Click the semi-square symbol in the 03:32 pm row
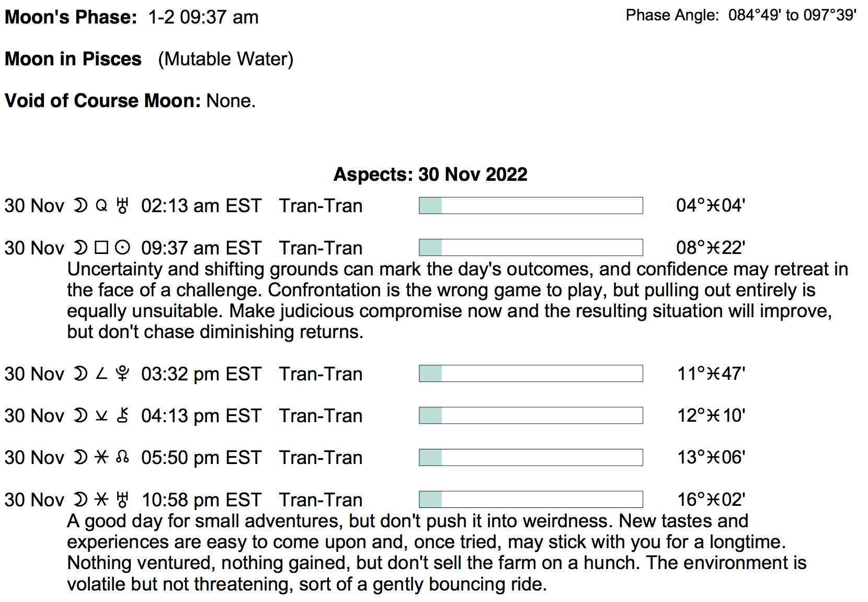The height and width of the screenshot is (602, 868). pos(102,374)
